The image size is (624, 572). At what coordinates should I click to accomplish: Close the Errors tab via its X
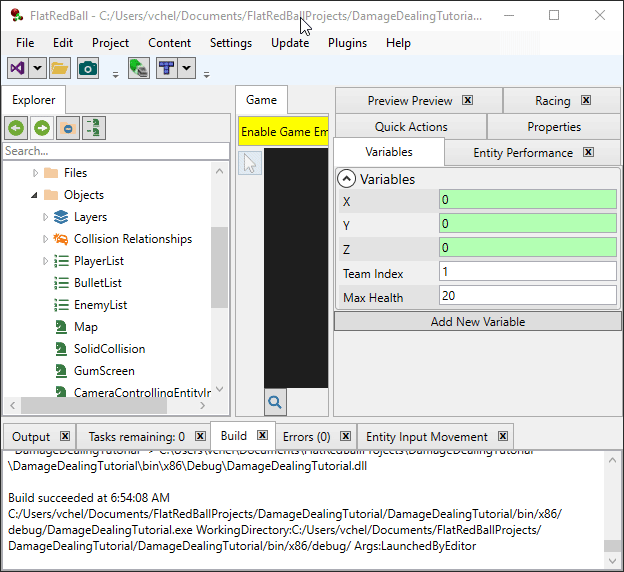(344, 437)
